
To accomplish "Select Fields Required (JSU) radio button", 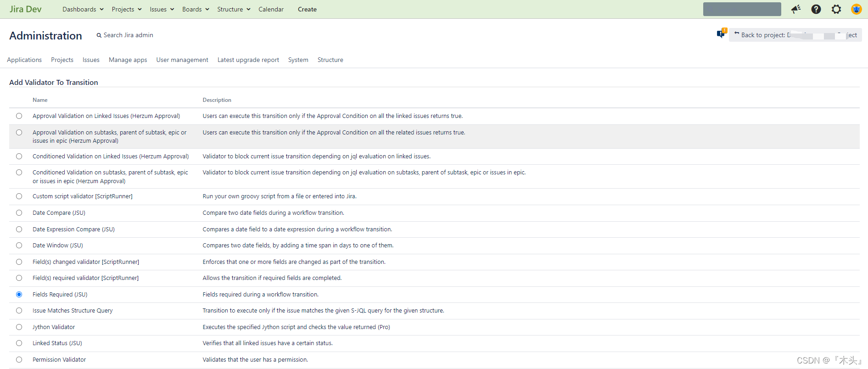I will pyautogui.click(x=19, y=295).
